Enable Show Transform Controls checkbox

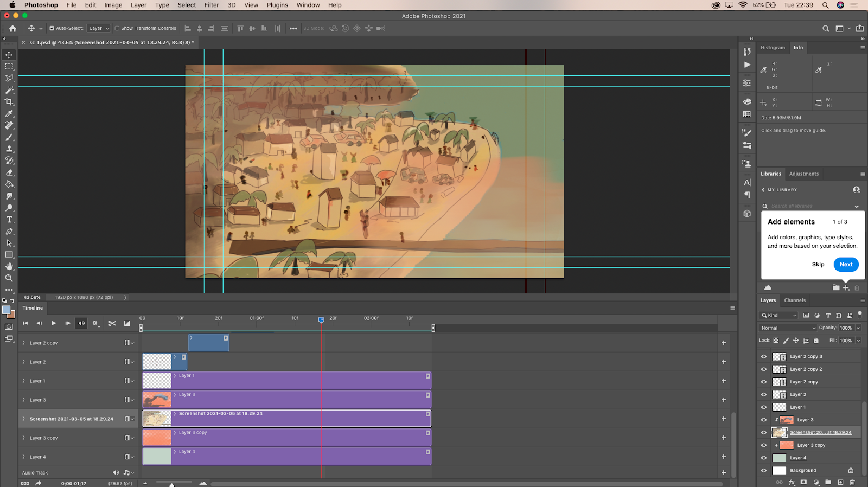point(117,28)
